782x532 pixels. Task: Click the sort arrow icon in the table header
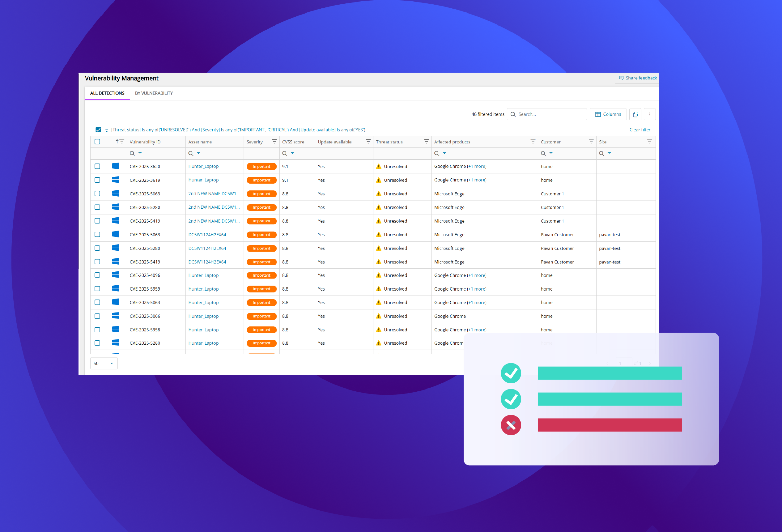(x=117, y=141)
